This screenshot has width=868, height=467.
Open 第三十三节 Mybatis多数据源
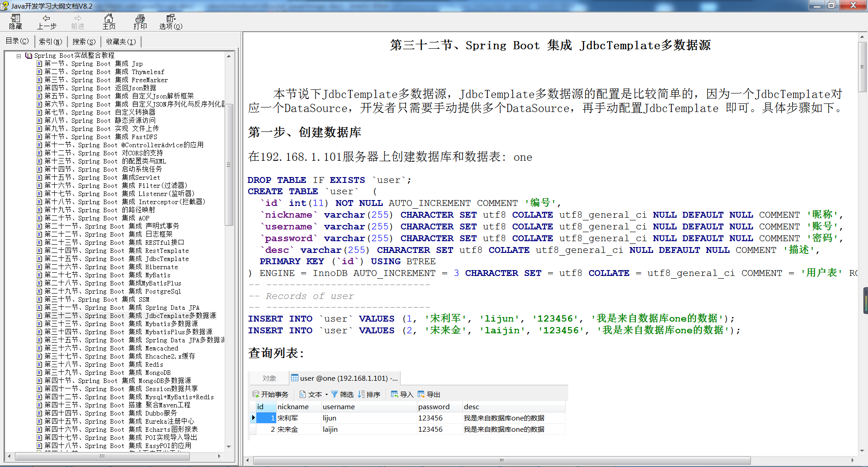pyautogui.click(x=121, y=324)
